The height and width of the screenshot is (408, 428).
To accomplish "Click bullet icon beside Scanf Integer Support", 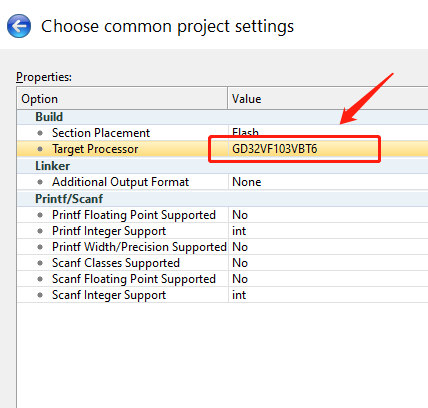I will pyautogui.click(x=40, y=295).
